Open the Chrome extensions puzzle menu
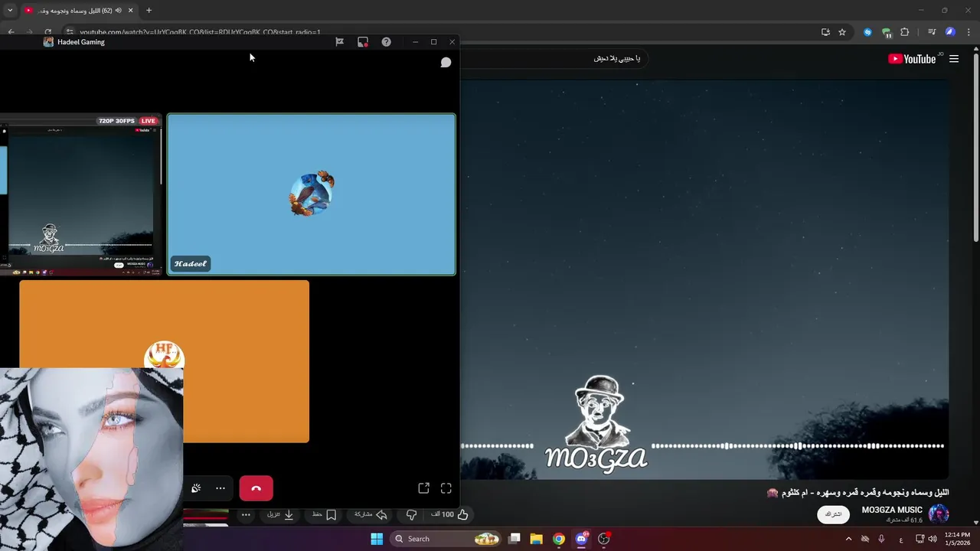980x551 pixels. tap(905, 32)
